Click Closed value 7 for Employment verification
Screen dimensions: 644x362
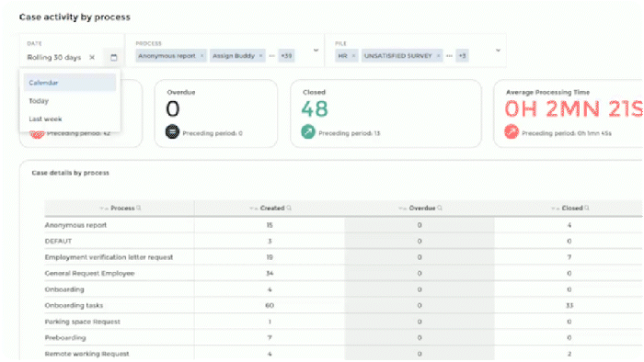569,257
